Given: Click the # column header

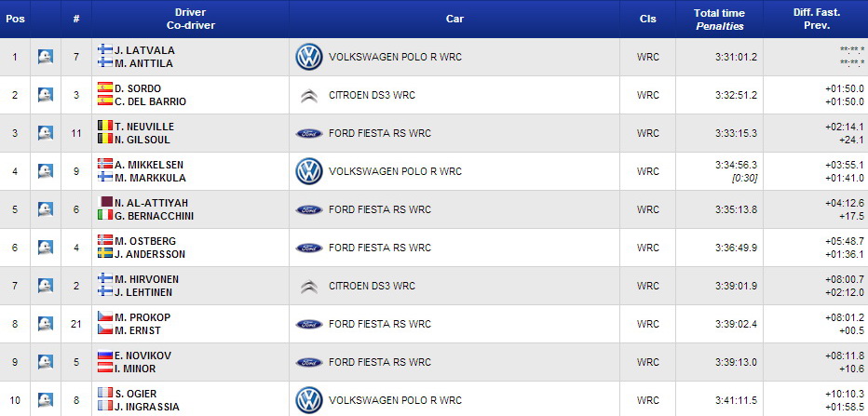Looking at the screenshot, I should tap(76, 19).
